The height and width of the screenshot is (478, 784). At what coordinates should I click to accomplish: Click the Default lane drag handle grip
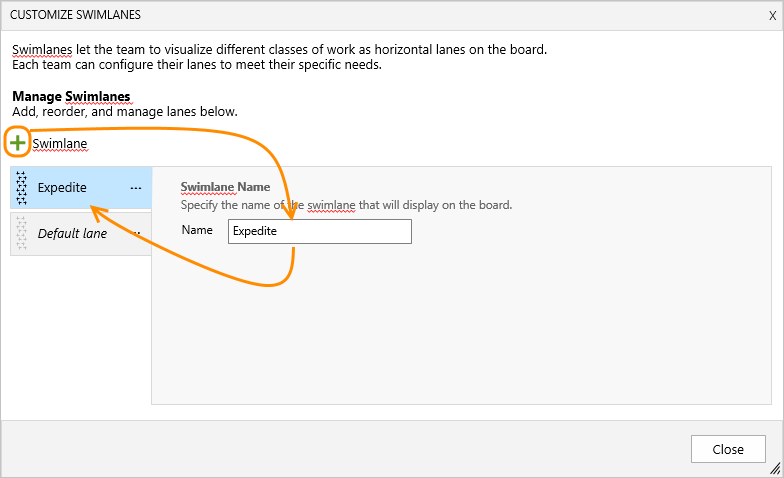[22, 233]
